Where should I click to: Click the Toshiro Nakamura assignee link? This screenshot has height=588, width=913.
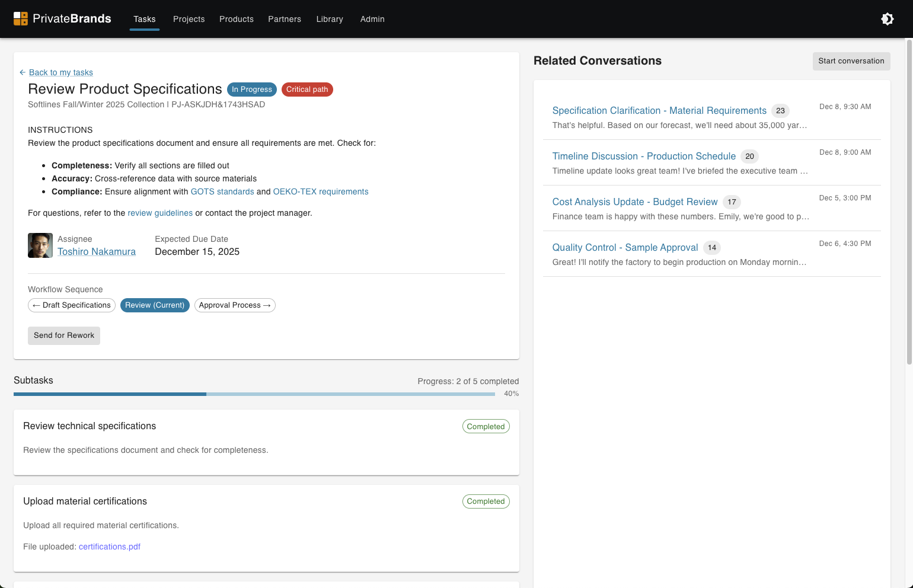[97, 251]
